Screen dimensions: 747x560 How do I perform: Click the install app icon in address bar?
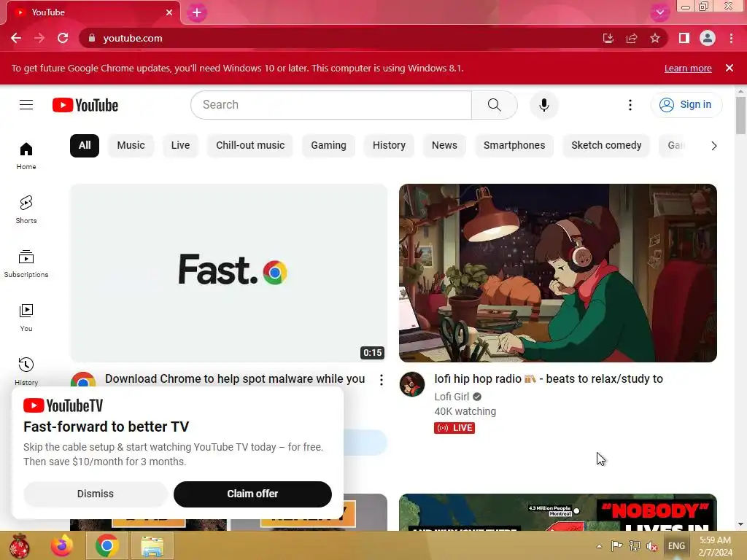click(x=608, y=38)
